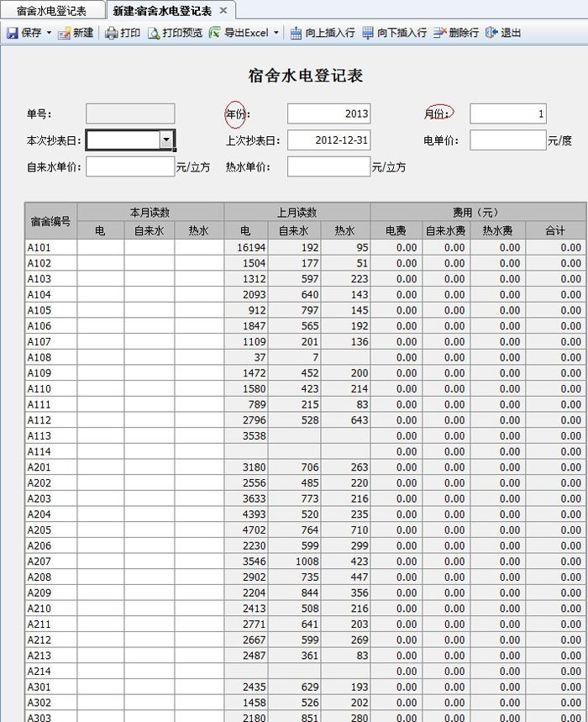The width and height of the screenshot is (588, 722).
Task: Click the 本月读数 热水 cell for A103
Action: (199, 278)
